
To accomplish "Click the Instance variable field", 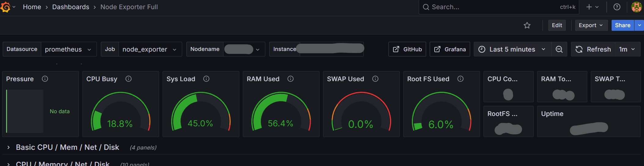I will (x=331, y=49).
